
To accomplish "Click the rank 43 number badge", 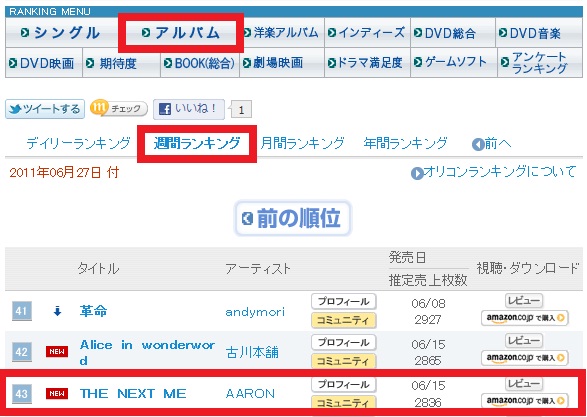I will [22, 394].
